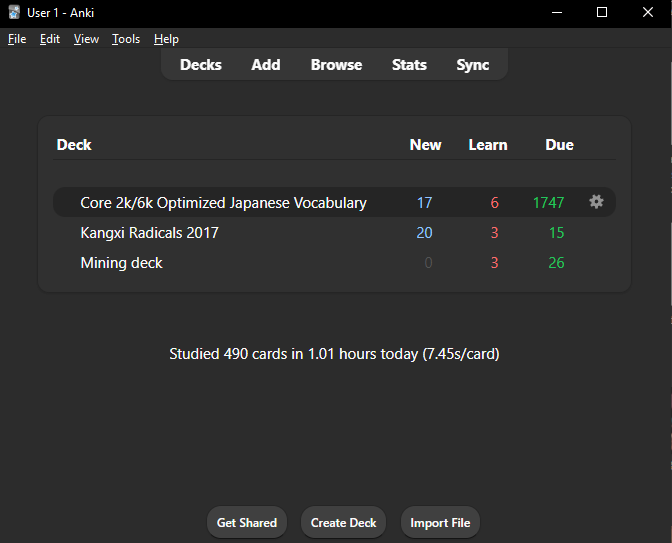Close the Anki window
672x543 pixels.
point(648,12)
